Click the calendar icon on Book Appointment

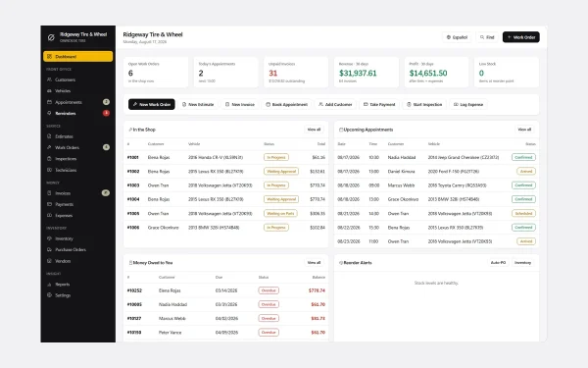coord(268,104)
